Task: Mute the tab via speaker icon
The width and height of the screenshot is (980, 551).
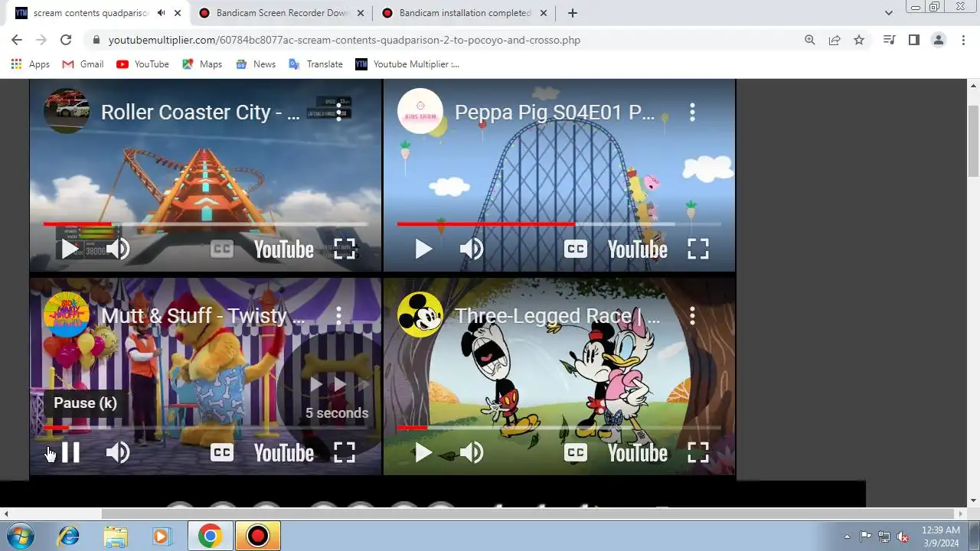Action: point(161,13)
